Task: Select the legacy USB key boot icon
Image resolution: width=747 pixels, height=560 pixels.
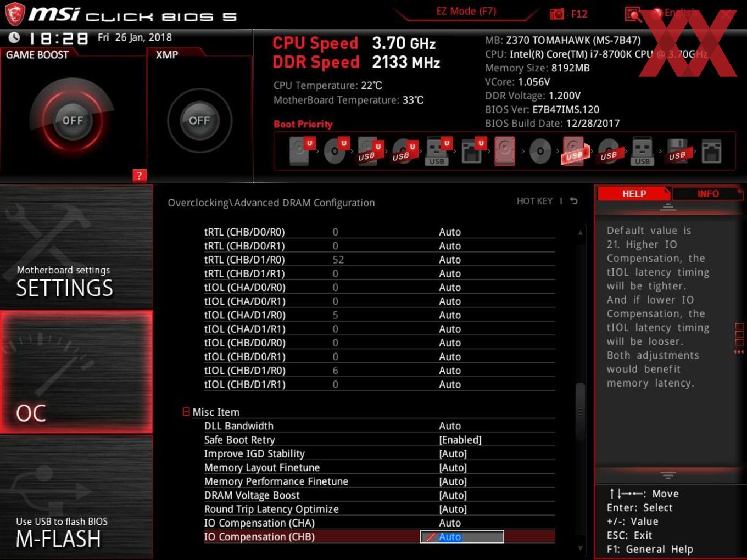Action: point(643,151)
